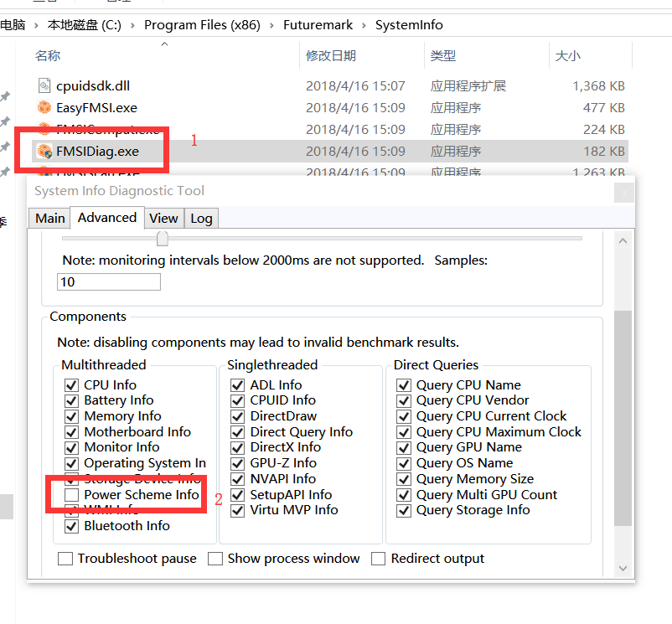
Task: Disable Query Multi GPU Count checkbox
Action: pos(404,495)
